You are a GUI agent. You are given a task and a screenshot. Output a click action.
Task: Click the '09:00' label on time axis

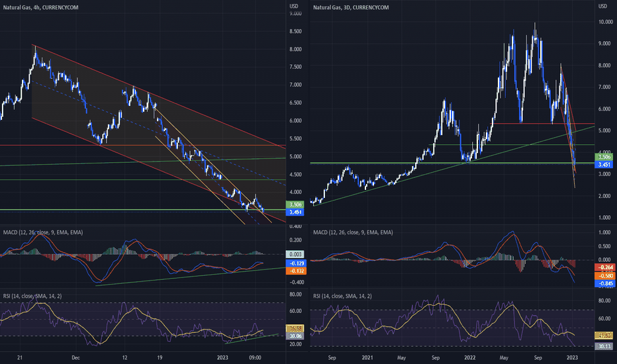[x=255, y=357]
